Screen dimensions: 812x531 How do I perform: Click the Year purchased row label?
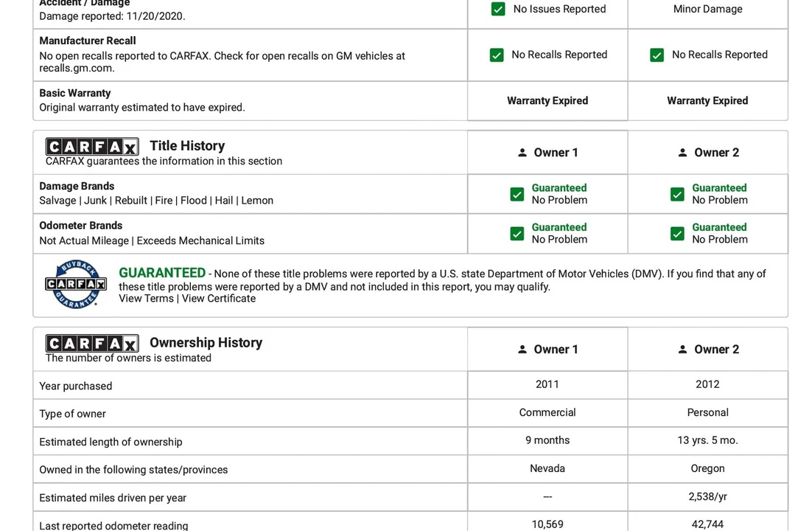pyautogui.click(x=76, y=386)
